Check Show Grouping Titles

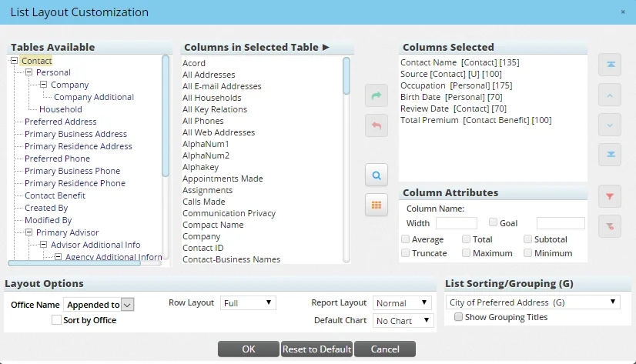point(458,317)
